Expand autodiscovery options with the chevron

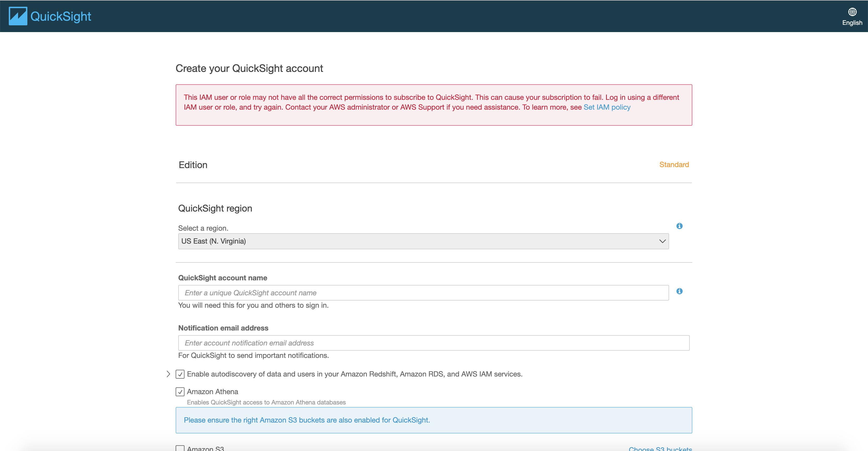[x=168, y=374]
